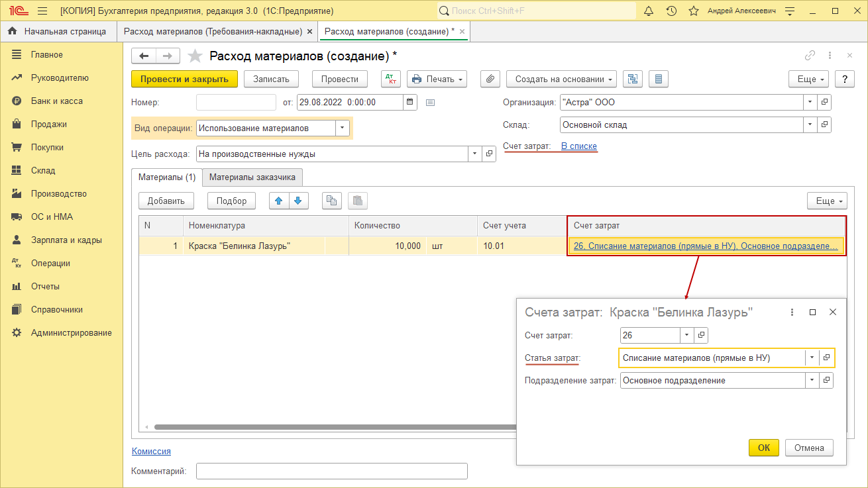The width and height of the screenshot is (868, 488).
Task: Open Счет затрат 26 open-form icon in dialog
Action: click(x=702, y=335)
